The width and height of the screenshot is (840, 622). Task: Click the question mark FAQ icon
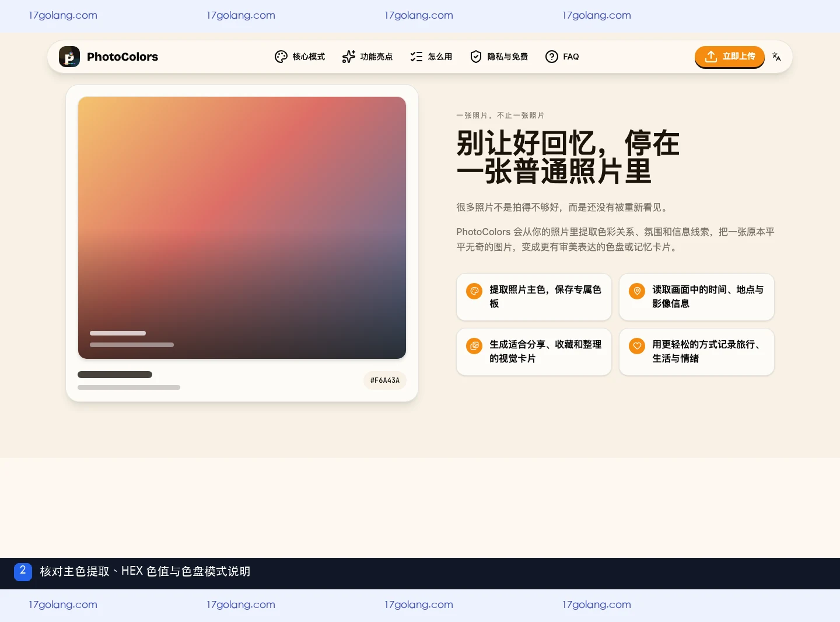552,57
